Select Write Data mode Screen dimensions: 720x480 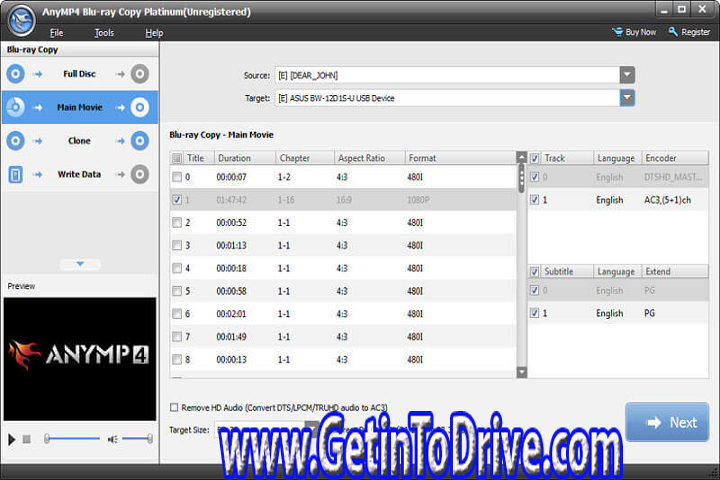pos(80,174)
